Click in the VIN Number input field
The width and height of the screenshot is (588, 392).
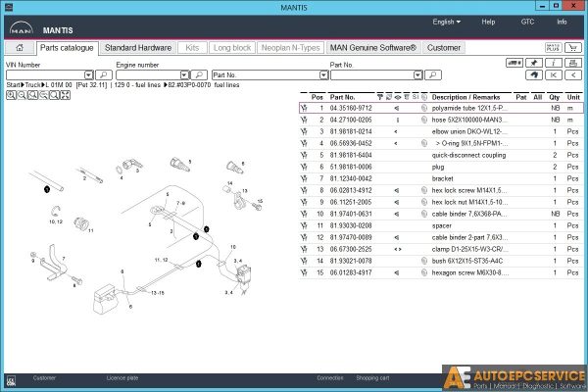coord(45,75)
